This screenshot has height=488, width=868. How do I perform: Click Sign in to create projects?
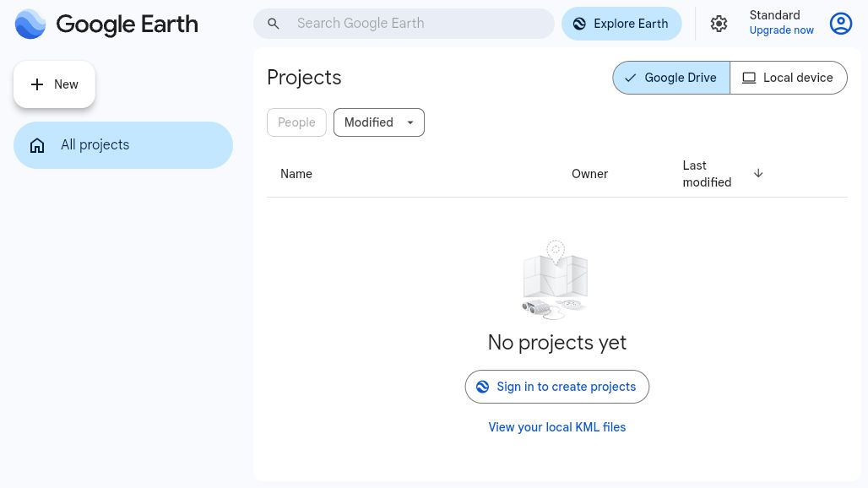(x=556, y=387)
